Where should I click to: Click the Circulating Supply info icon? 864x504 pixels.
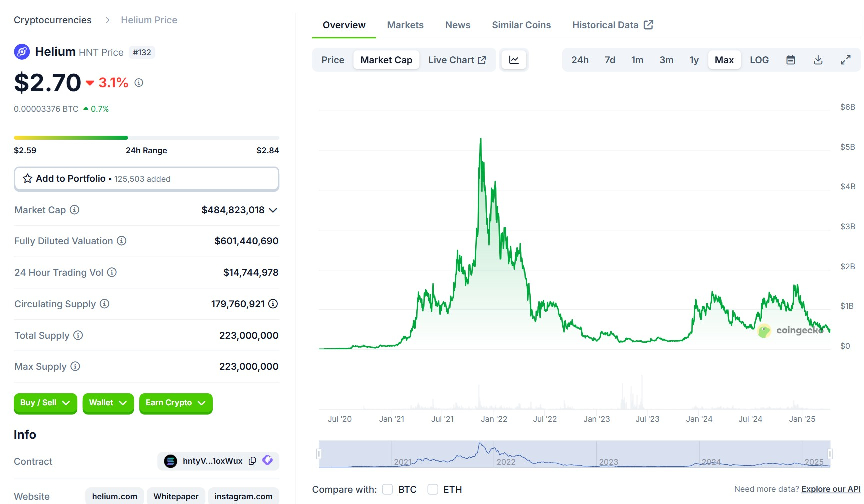coord(103,304)
